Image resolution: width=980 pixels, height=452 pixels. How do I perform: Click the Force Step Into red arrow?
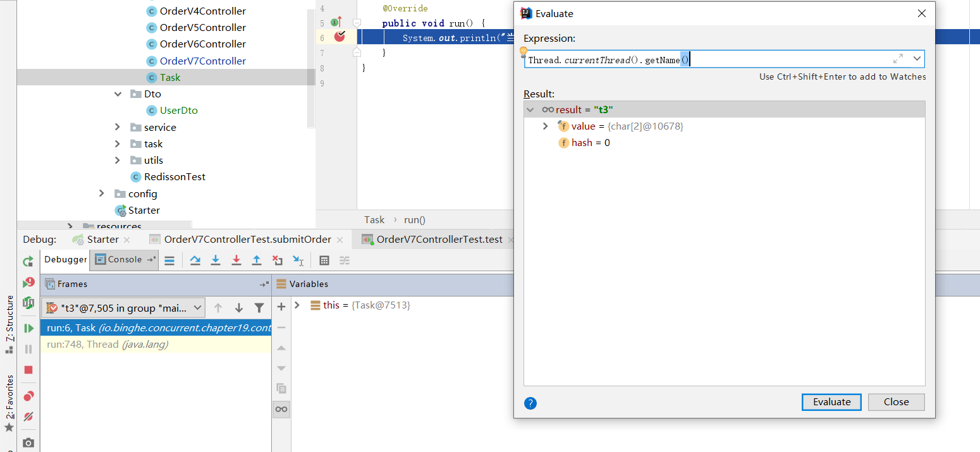[x=236, y=260]
